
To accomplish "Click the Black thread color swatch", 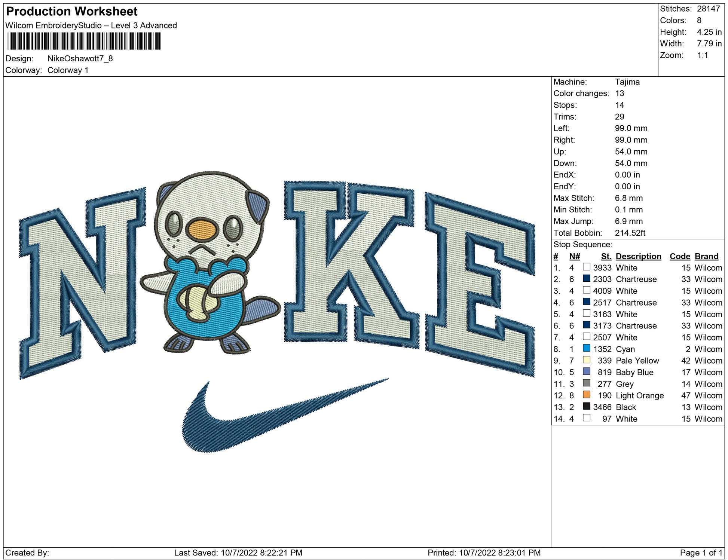I will (586, 406).
